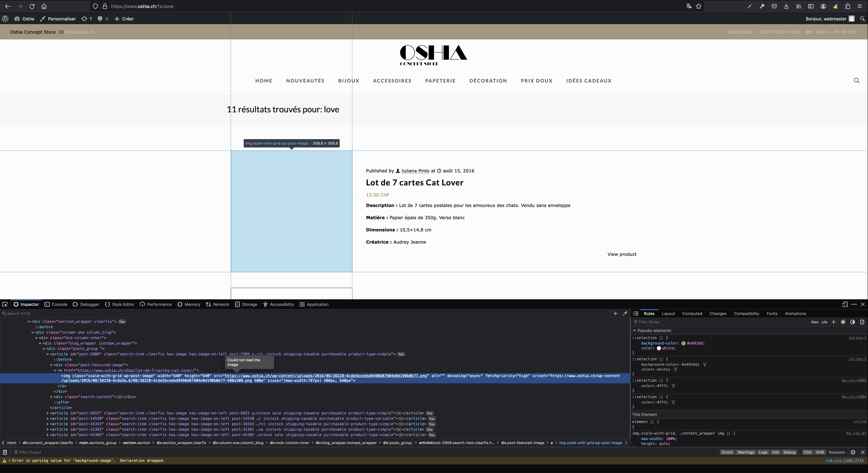Image resolution: width=868 pixels, height=473 pixels.
Task: Open the downloads toolbar icon
Action: click(786, 6)
